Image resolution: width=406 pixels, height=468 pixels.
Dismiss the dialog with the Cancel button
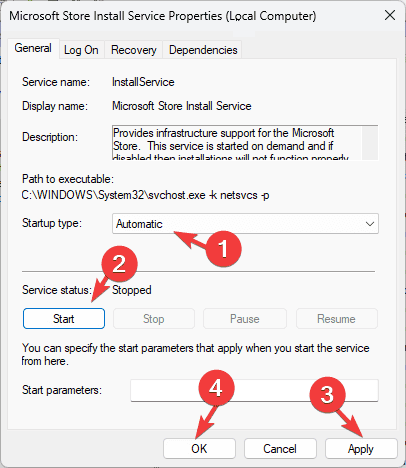(x=280, y=449)
